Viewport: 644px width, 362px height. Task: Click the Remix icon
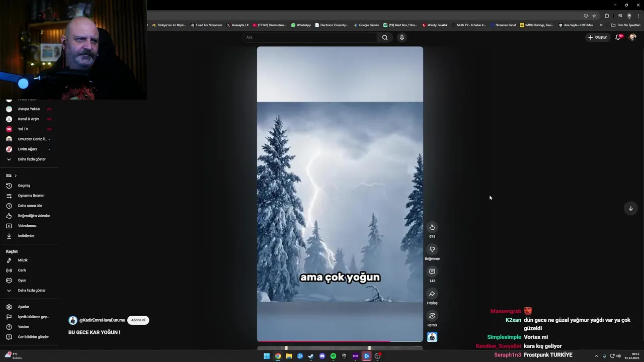[432, 316]
